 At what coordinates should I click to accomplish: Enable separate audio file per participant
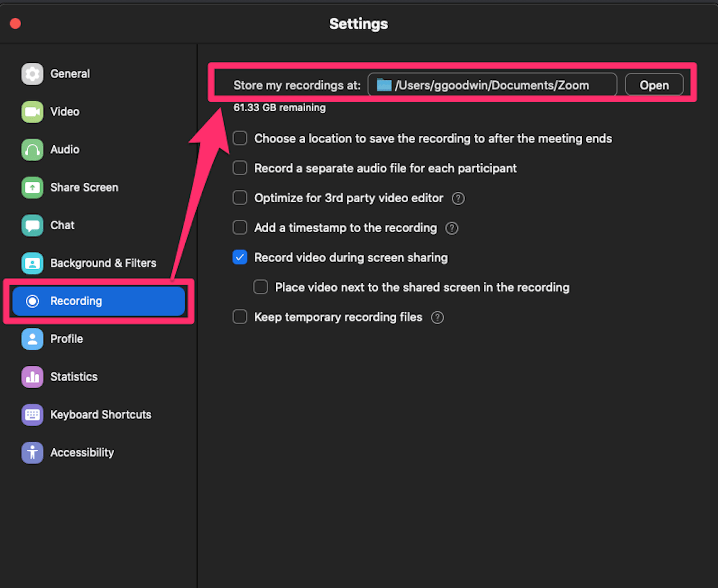click(x=240, y=168)
